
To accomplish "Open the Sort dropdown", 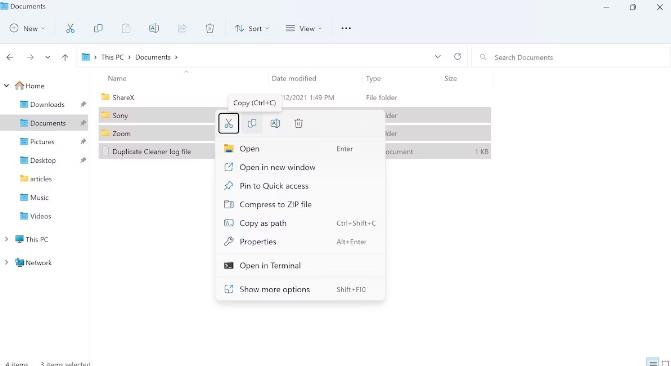I will pyautogui.click(x=252, y=29).
